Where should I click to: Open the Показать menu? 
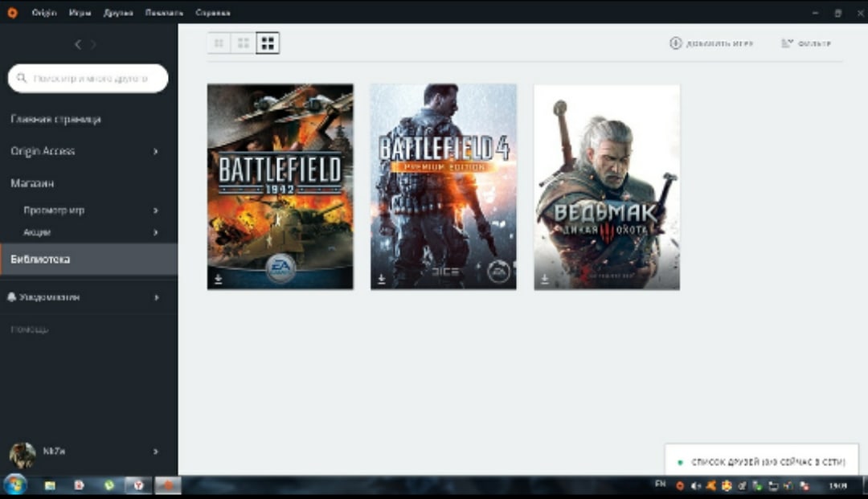[x=164, y=12]
